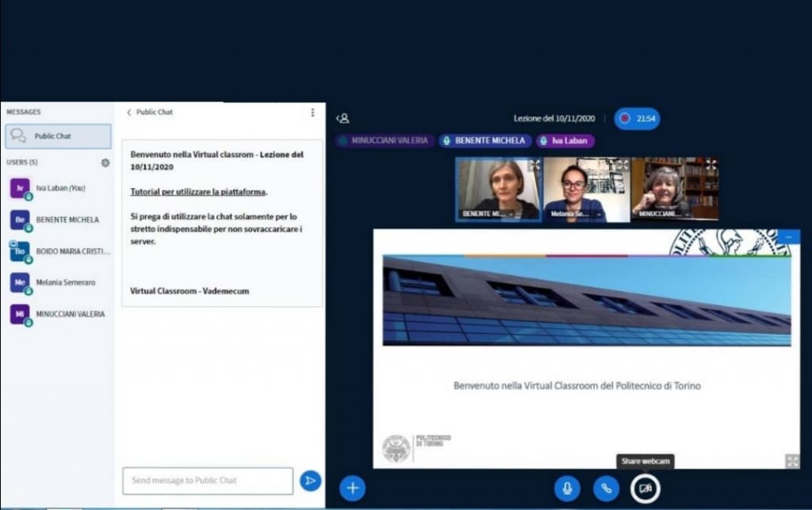Click the leave audio phone button
Viewport: 812px width, 510px height.
tap(606, 488)
